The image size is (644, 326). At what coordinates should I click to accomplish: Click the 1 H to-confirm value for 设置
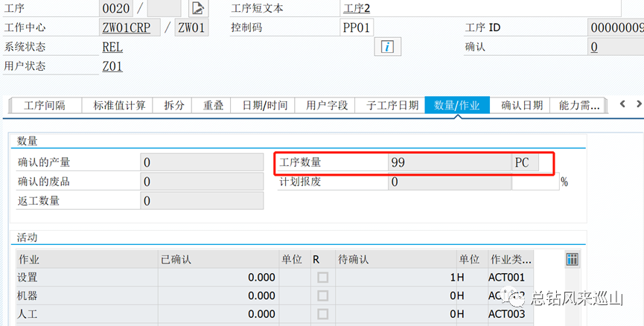click(x=396, y=278)
